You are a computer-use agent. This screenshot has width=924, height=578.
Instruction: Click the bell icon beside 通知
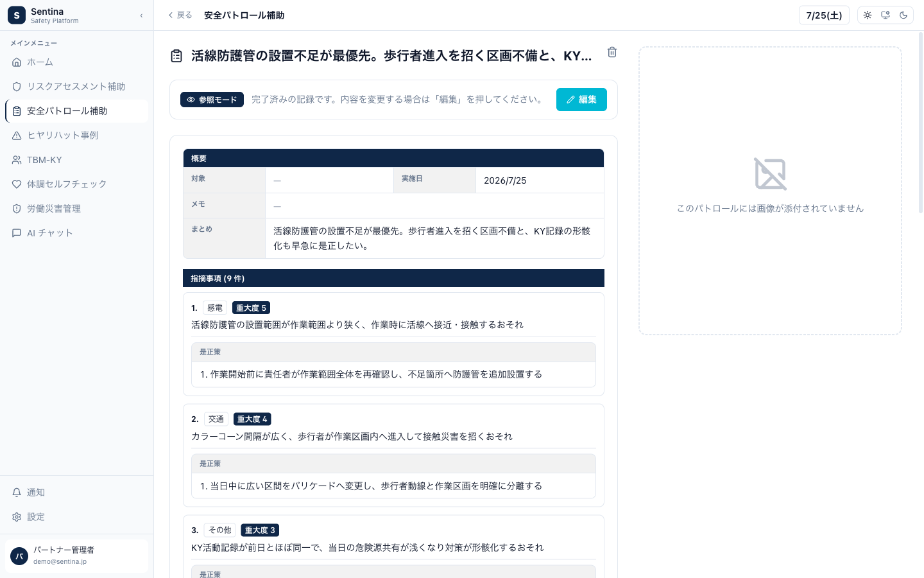click(17, 493)
